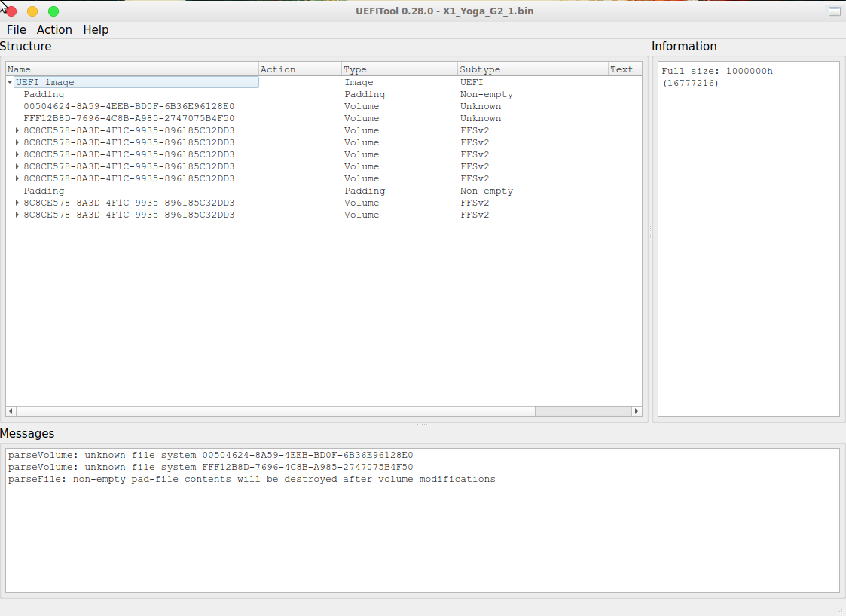The image size is (846, 616).
Task: Click the window icon at the title bar's right end
Action: pos(834,11)
